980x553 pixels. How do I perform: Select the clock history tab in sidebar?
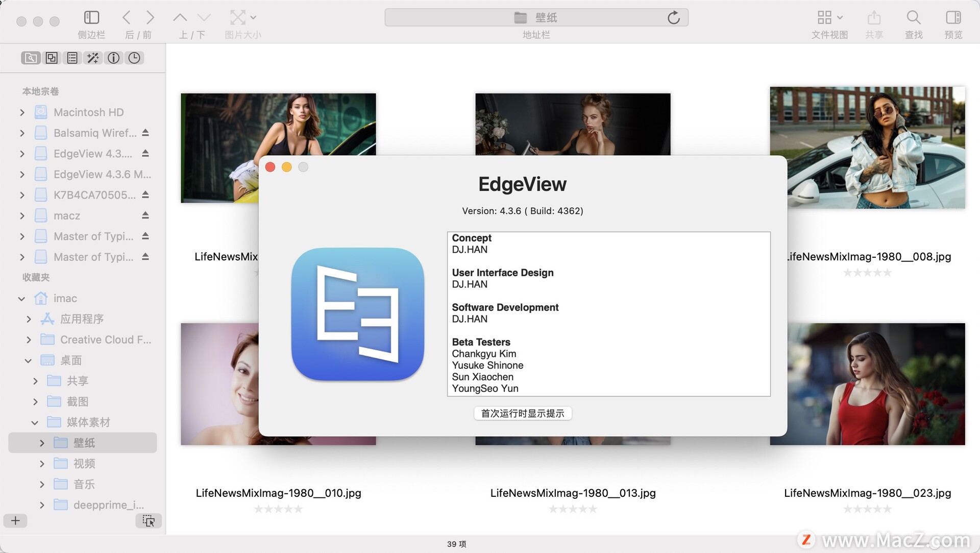point(134,58)
